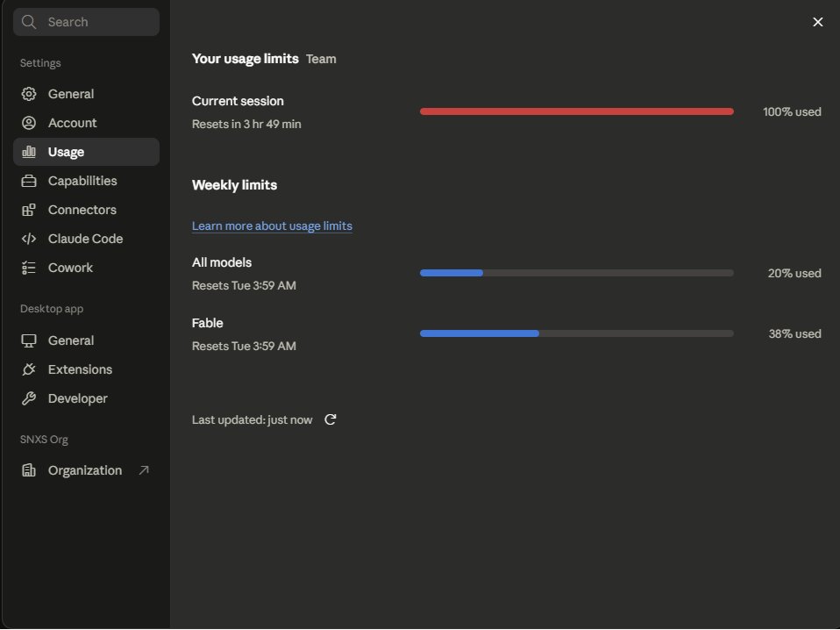Click the 'Weekly limits' heading
This screenshot has height=630, width=840.
click(x=235, y=185)
